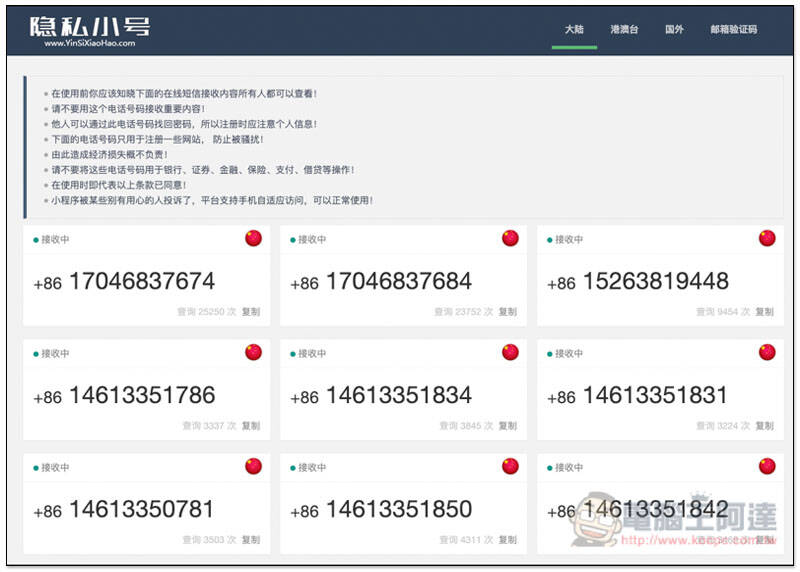Click the 查询 9454 次 counter

click(723, 312)
